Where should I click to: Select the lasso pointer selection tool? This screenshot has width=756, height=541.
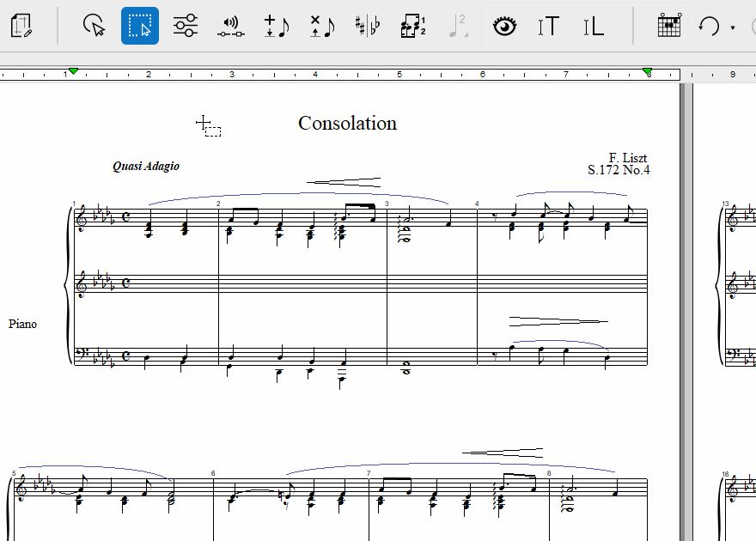pyautogui.click(x=94, y=26)
